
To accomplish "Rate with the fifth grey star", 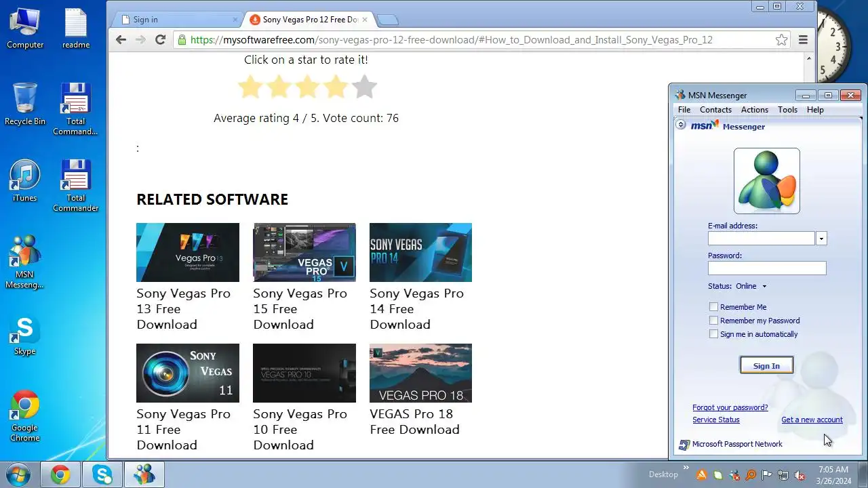I will [364, 87].
